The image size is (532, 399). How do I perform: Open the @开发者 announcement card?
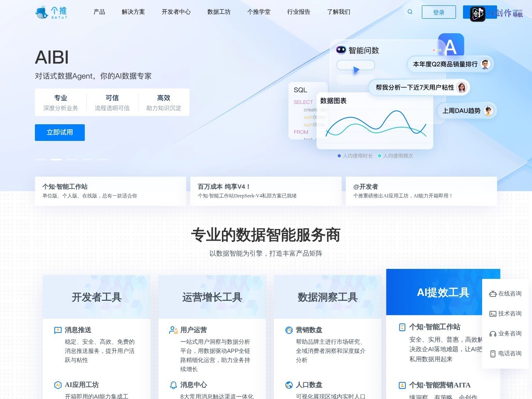[x=421, y=191]
